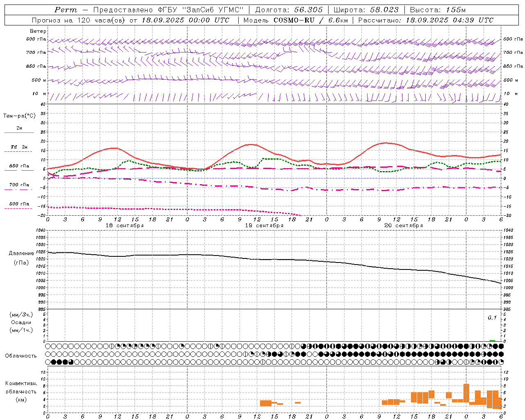Click the 'Высота: 155м' elevation text
Viewport: 525px width, 420px height.
tap(438, 10)
